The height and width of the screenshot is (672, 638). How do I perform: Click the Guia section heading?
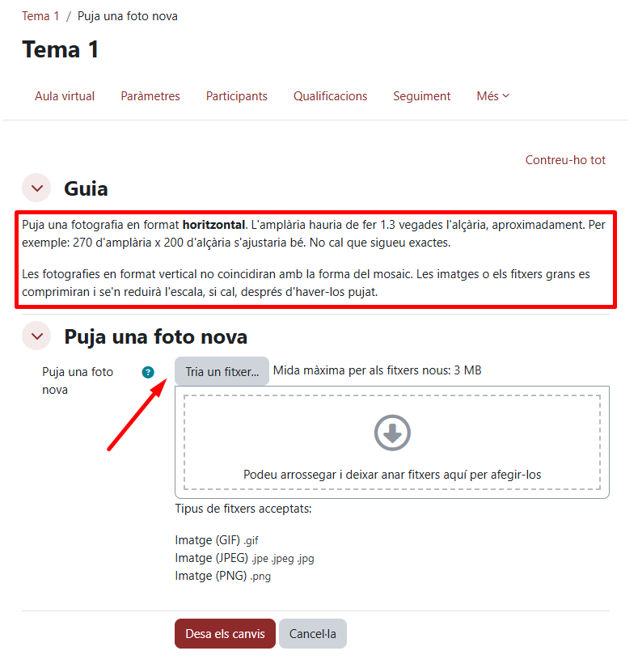click(86, 188)
